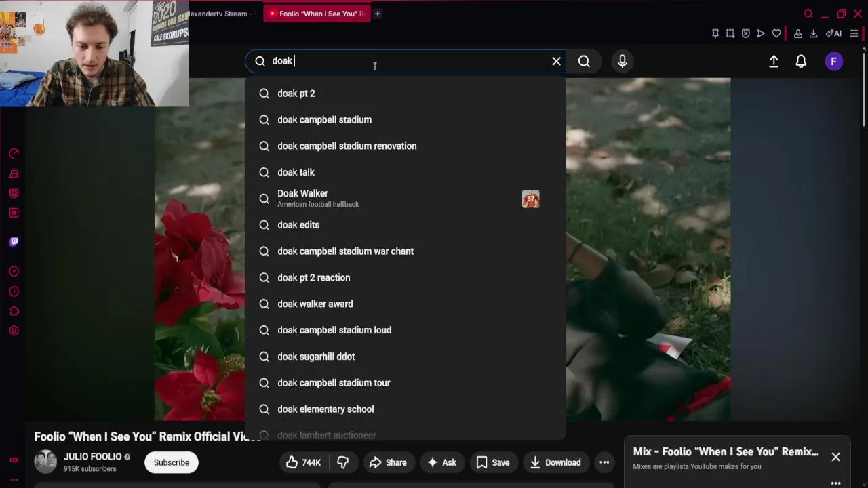The height and width of the screenshot is (488, 868).
Task: Open browser downloads arrow icon
Action: coord(813,33)
